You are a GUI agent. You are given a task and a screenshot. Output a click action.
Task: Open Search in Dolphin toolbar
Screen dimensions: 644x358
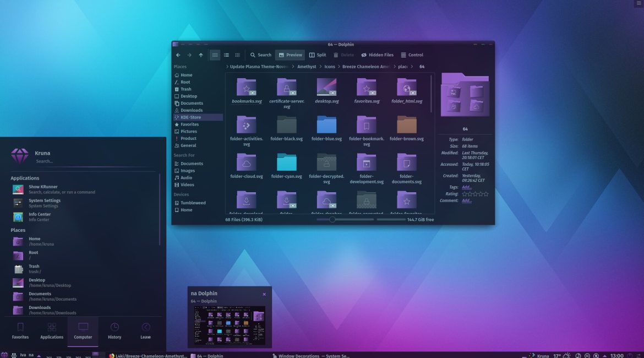[x=260, y=55]
